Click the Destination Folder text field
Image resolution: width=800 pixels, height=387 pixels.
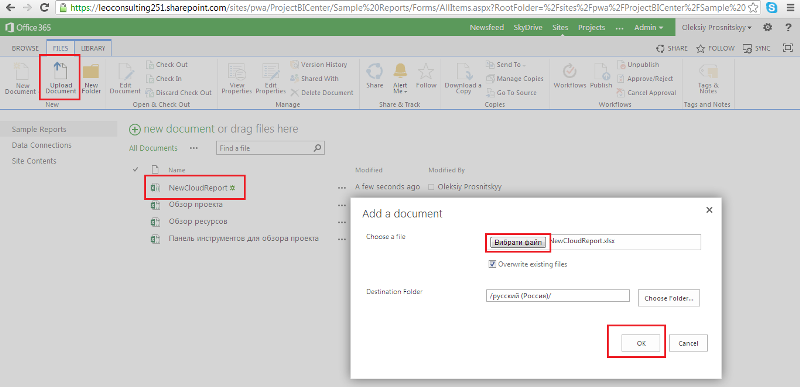(x=558, y=296)
